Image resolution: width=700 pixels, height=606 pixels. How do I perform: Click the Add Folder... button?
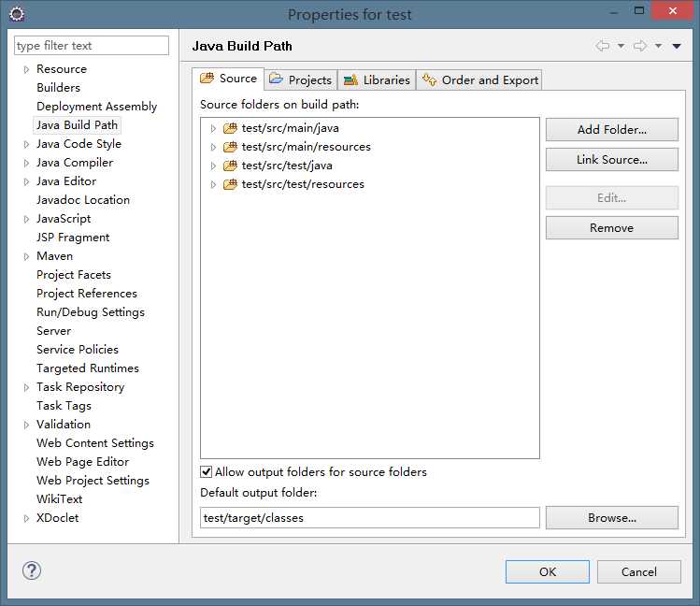click(611, 130)
